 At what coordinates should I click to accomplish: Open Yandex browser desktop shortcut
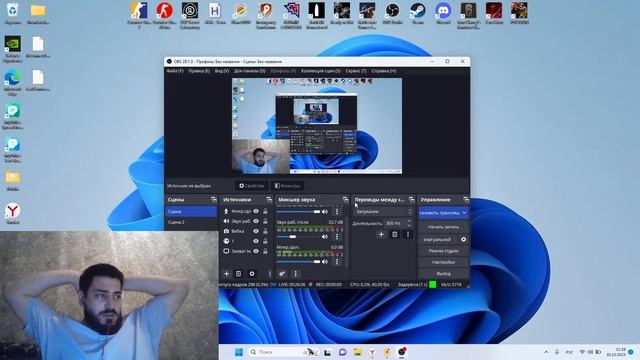click(13, 213)
